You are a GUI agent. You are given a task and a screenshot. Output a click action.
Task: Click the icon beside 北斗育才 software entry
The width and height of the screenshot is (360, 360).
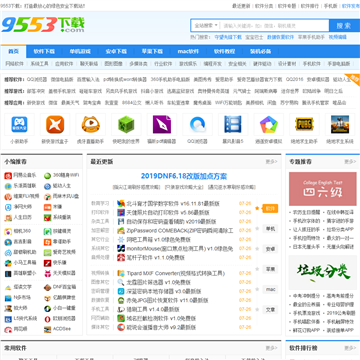pyautogui.click(x=121, y=203)
